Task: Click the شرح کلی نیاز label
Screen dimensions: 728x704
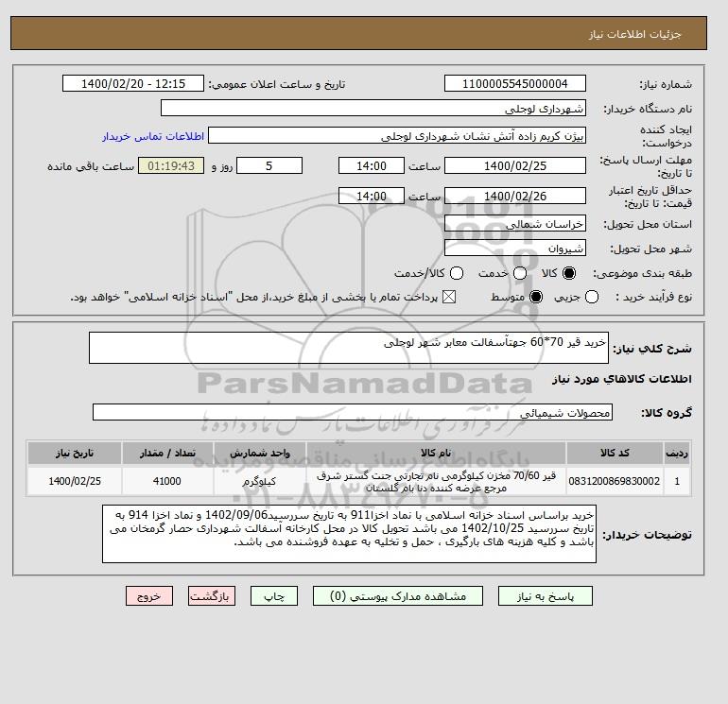Action: pos(652,349)
